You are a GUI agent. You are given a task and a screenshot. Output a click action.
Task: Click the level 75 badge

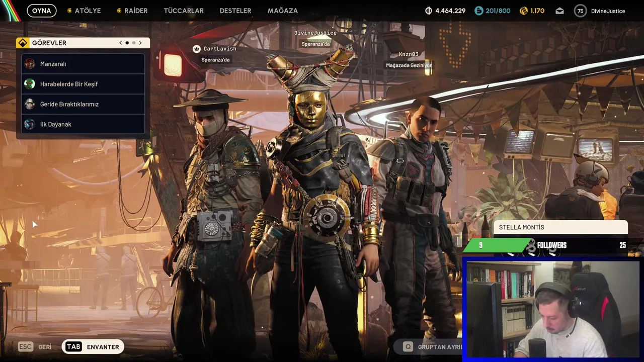(x=581, y=11)
